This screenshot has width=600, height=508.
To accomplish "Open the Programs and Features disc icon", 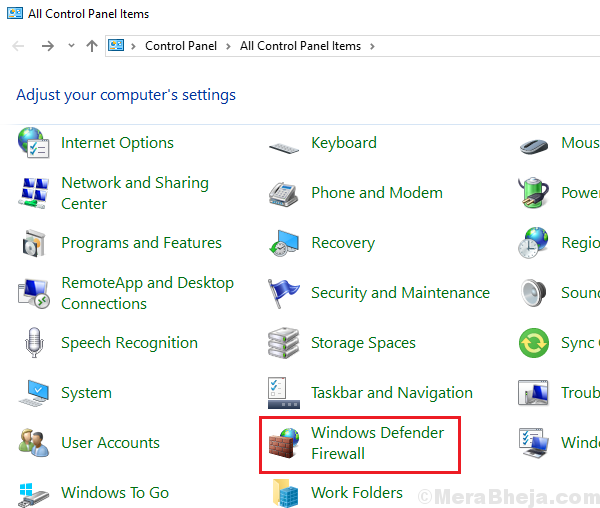I will coord(34,243).
